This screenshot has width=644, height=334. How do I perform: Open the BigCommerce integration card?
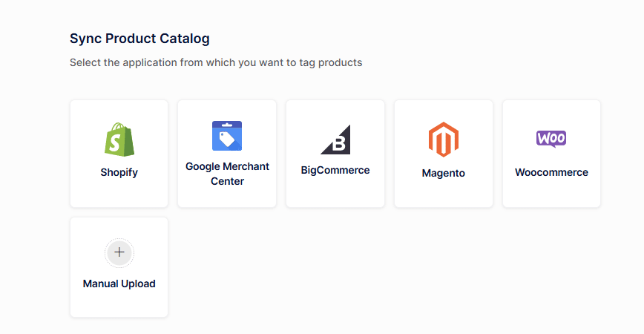[x=335, y=193]
